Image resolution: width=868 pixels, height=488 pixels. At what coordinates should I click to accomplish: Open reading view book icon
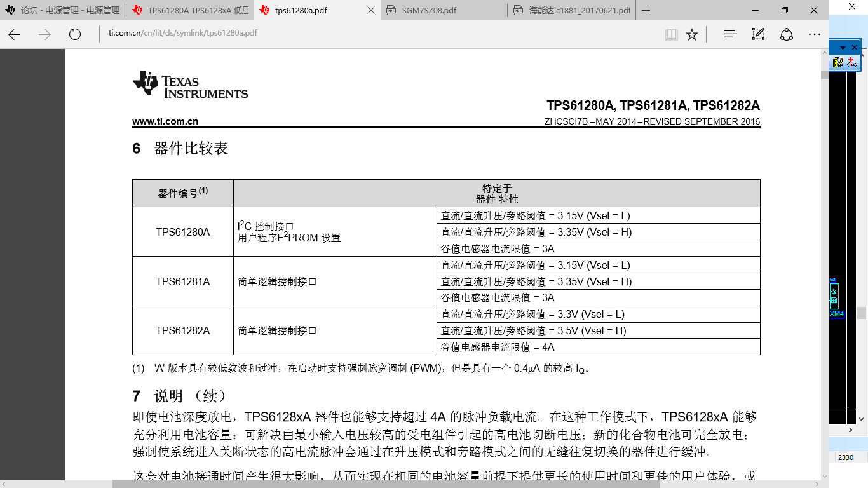[x=671, y=34]
